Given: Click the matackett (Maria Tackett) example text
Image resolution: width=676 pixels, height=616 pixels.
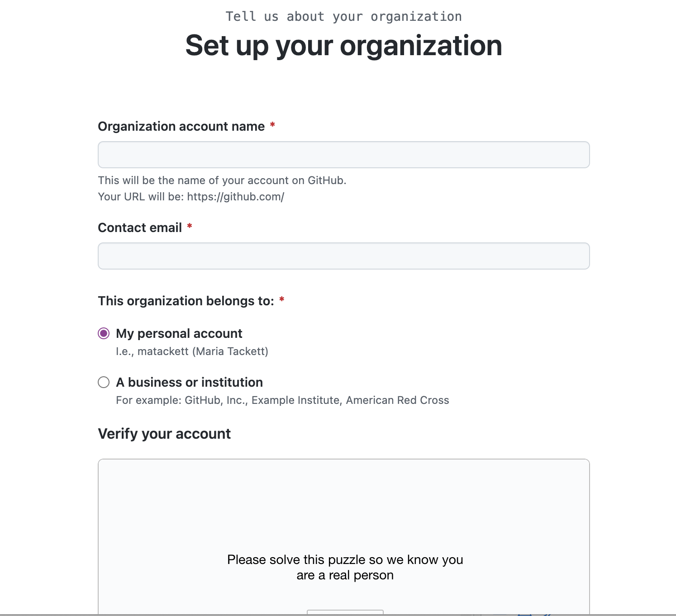Looking at the screenshot, I should point(192,351).
